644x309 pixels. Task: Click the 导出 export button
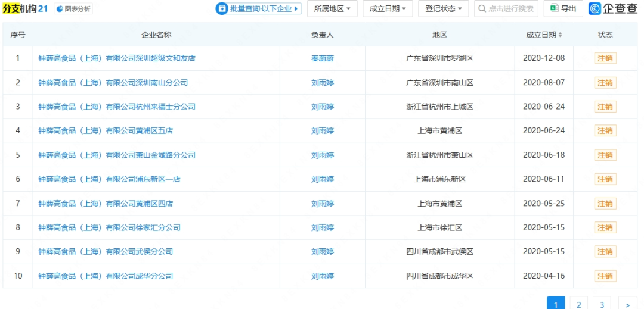(563, 9)
